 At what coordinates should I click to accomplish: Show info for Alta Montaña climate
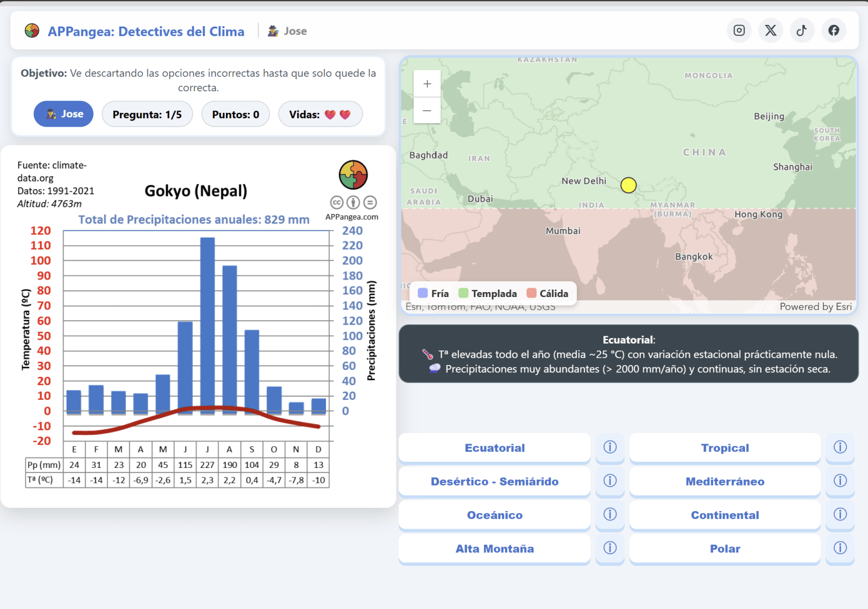click(x=610, y=549)
